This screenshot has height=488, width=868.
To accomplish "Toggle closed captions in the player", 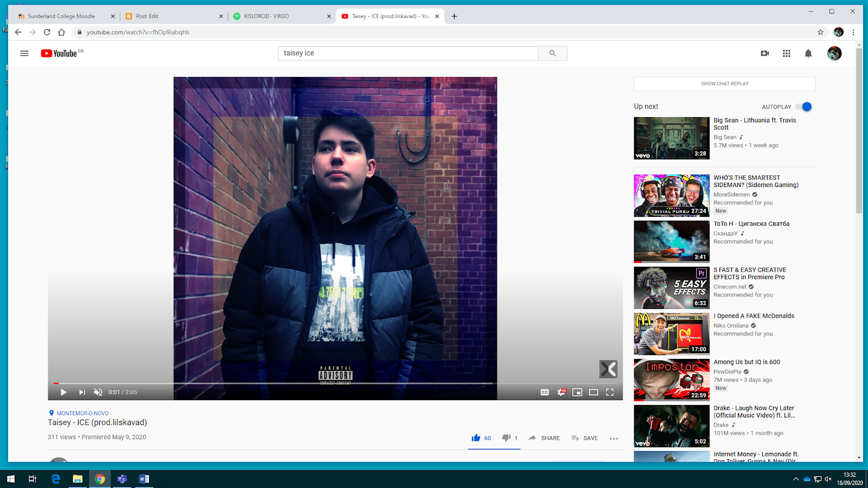I will tap(545, 392).
